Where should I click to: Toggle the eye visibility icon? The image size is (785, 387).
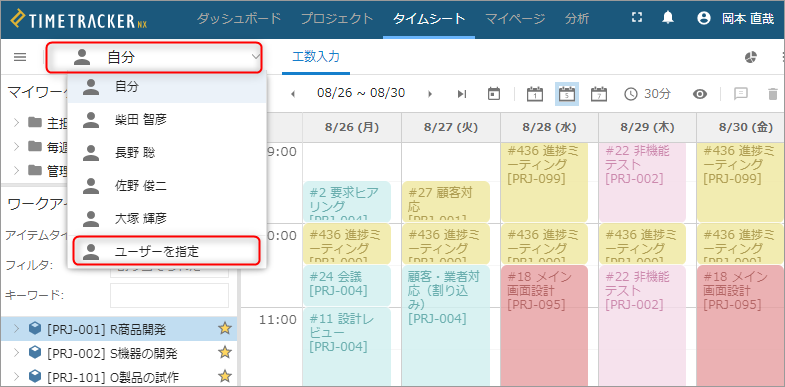700,94
